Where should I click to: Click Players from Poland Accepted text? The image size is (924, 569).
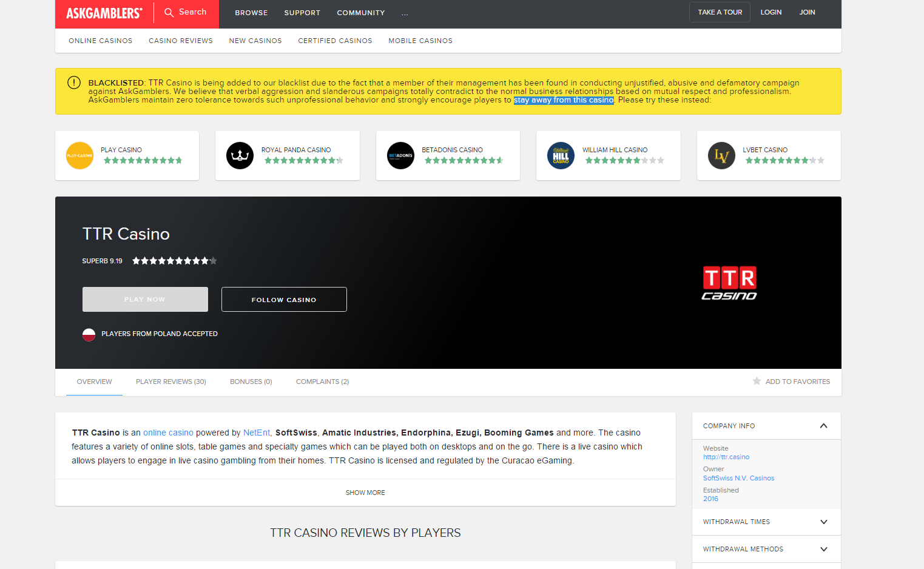coord(160,334)
